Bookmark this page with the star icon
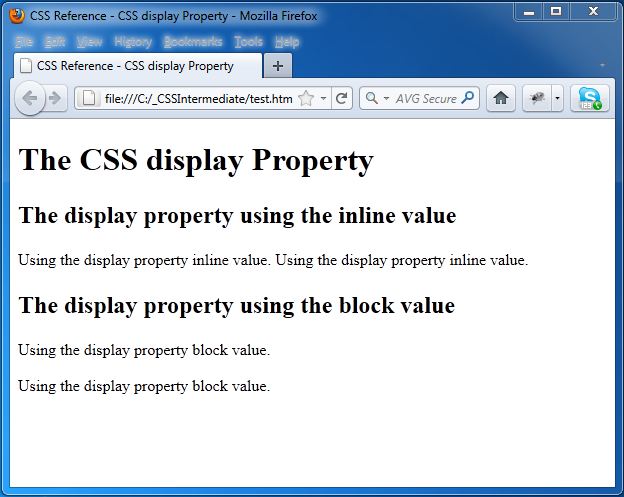 [306, 98]
